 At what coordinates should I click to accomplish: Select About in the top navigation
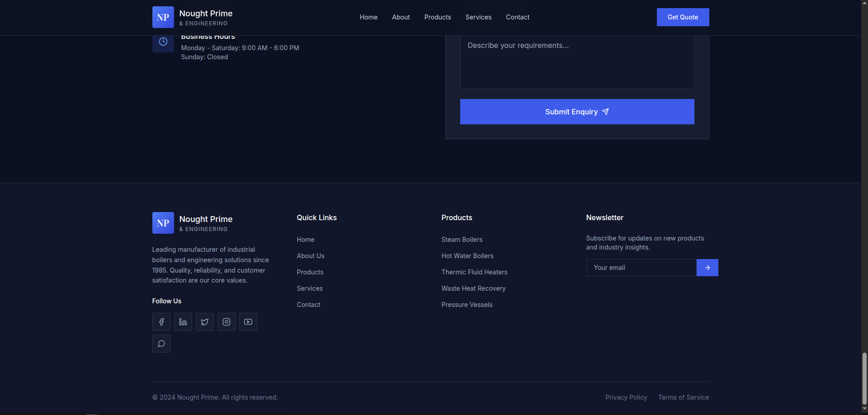click(x=401, y=17)
